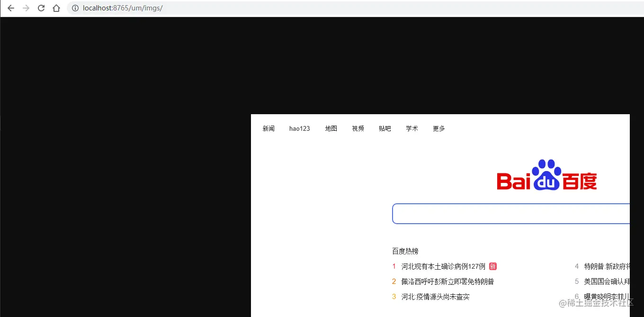Reload the page with refresh icon

pos(41,8)
